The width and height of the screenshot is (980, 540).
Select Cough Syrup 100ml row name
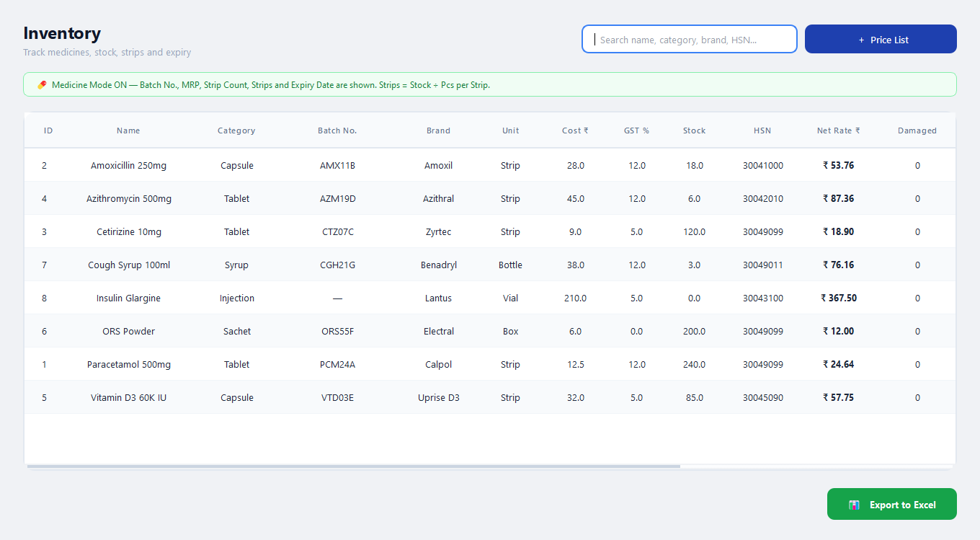[128, 265]
